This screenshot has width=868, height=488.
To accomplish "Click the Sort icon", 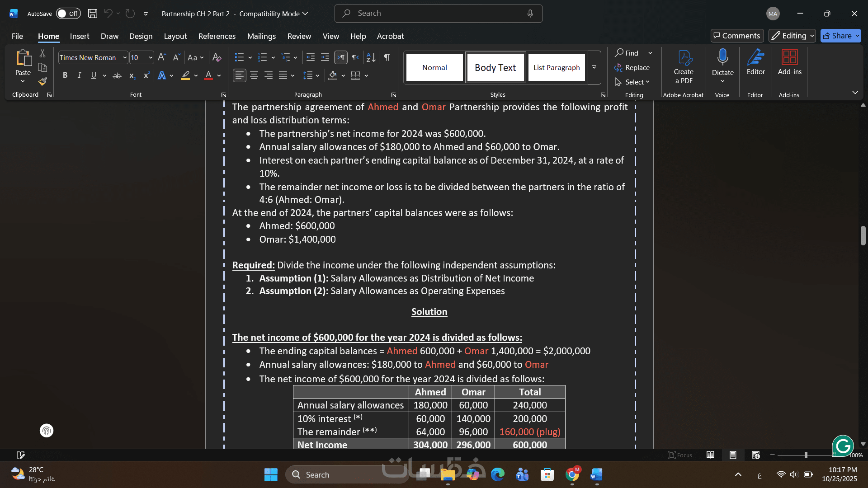I will coord(371,57).
